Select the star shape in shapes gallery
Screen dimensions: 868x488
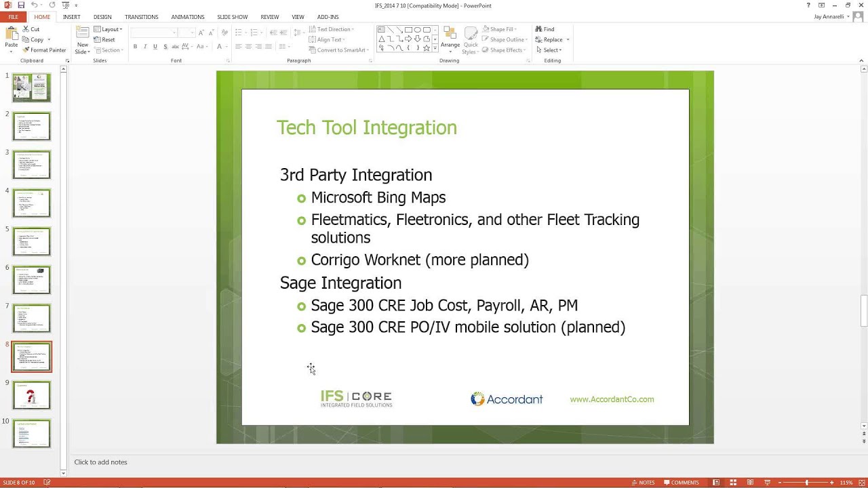click(427, 48)
